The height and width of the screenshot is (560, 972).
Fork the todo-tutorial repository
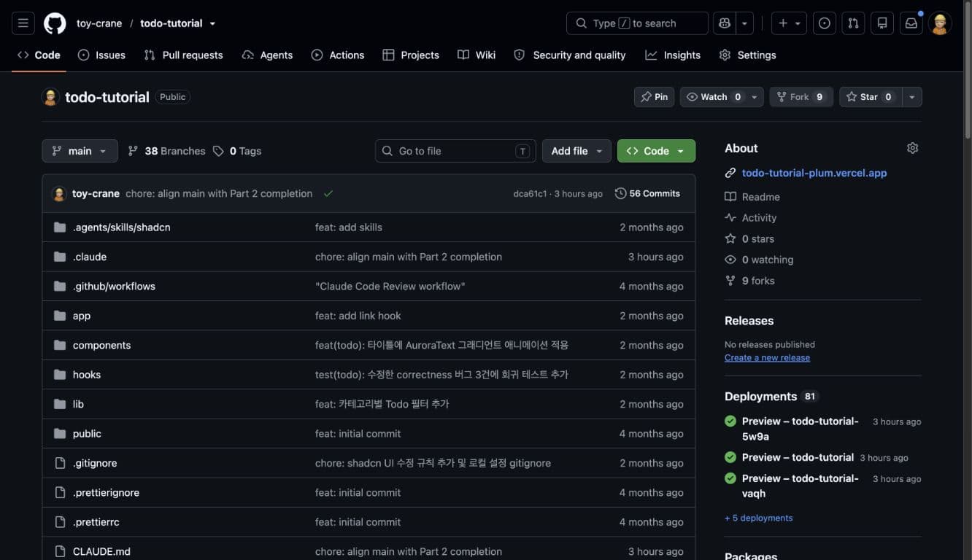tap(801, 97)
